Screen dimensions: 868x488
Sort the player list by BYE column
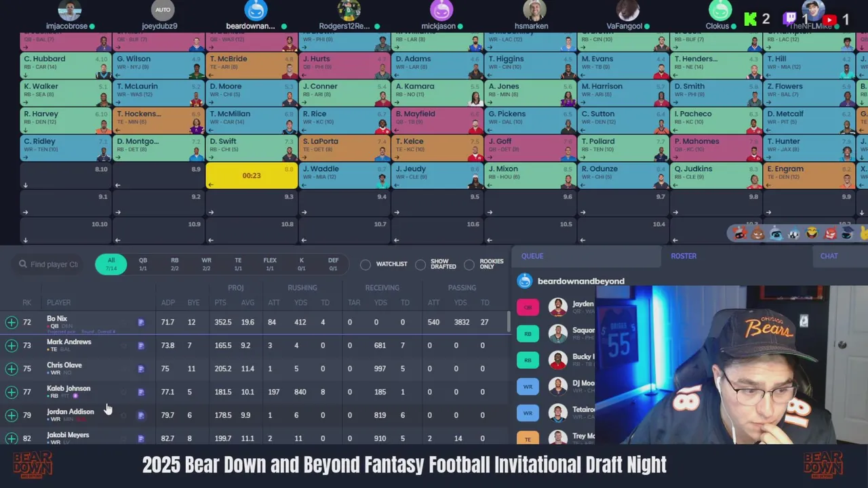[x=193, y=302]
